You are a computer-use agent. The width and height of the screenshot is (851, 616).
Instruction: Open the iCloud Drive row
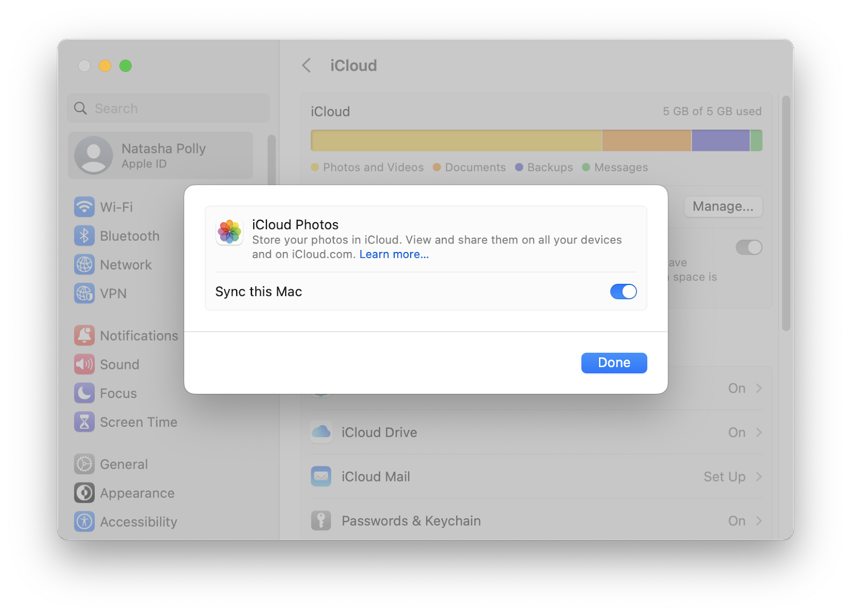(x=536, y=433)
